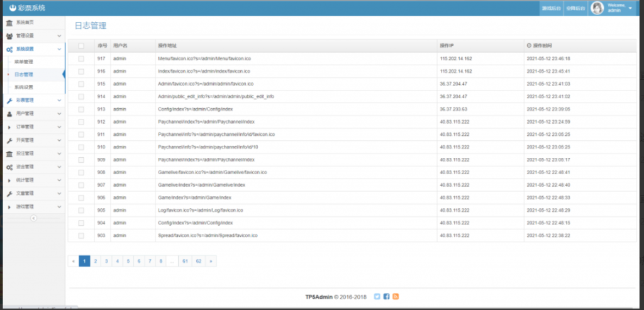Check the box for log row 915

[81, 84]
